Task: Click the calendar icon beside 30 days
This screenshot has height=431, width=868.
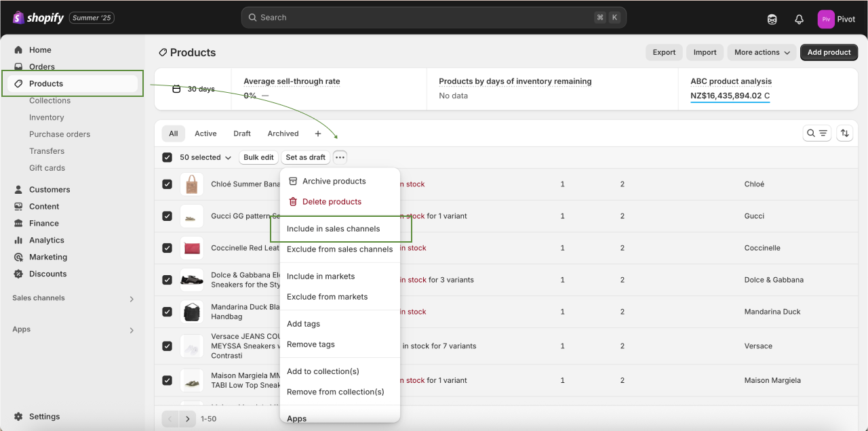Action: click(x=176, y=88)
